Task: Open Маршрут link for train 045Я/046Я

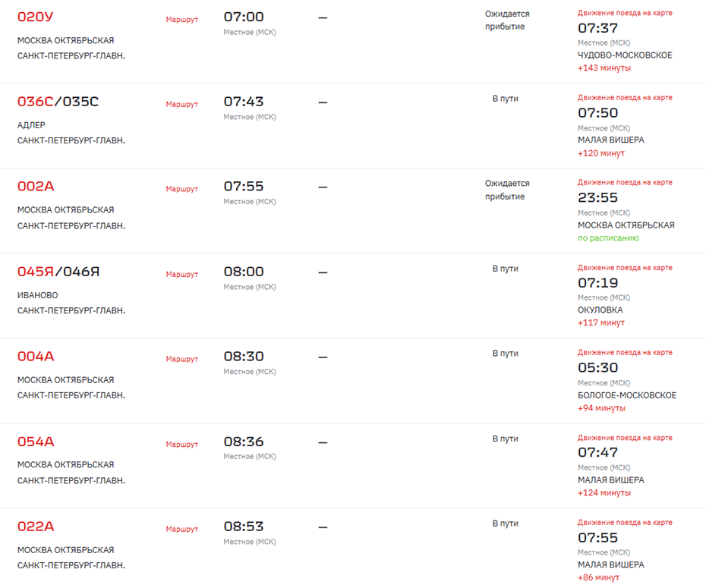Action: click(181, 274)
